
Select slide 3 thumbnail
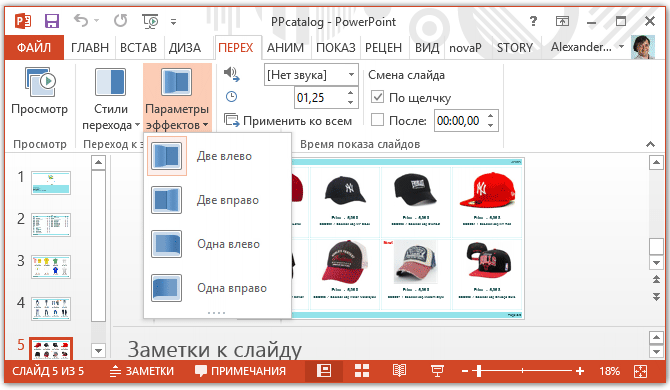pos(51,267)
